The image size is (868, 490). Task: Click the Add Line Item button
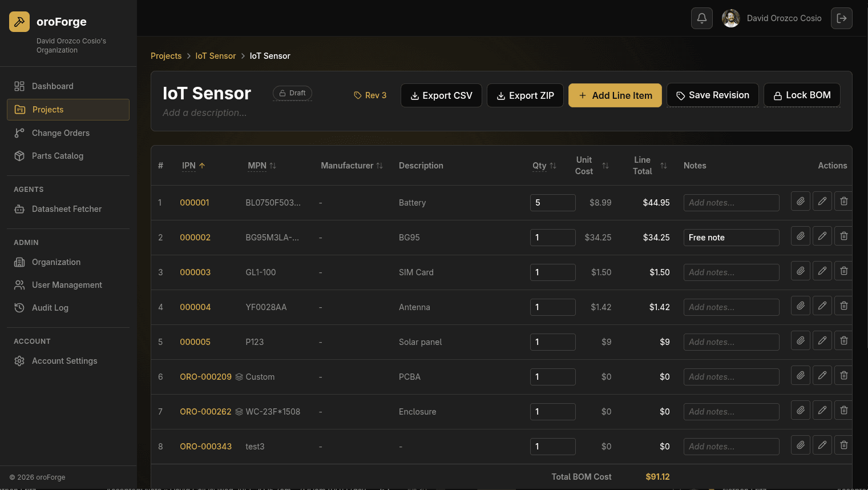[615, 95]
